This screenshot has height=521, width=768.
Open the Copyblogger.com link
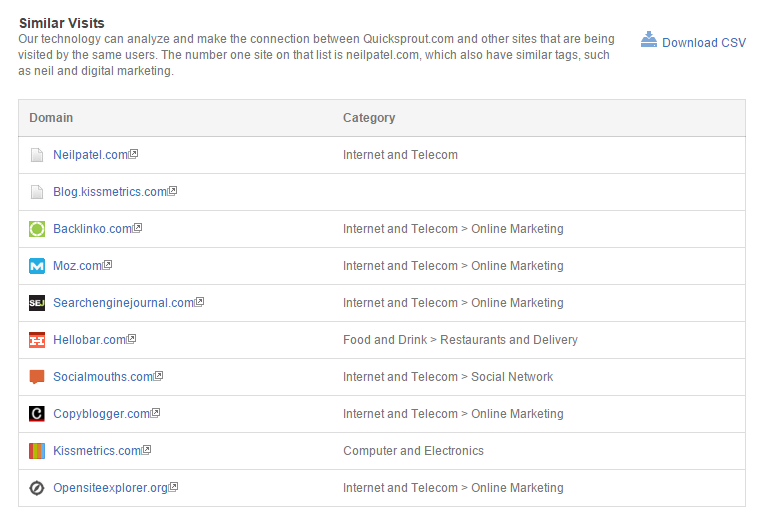coord(101,414)
